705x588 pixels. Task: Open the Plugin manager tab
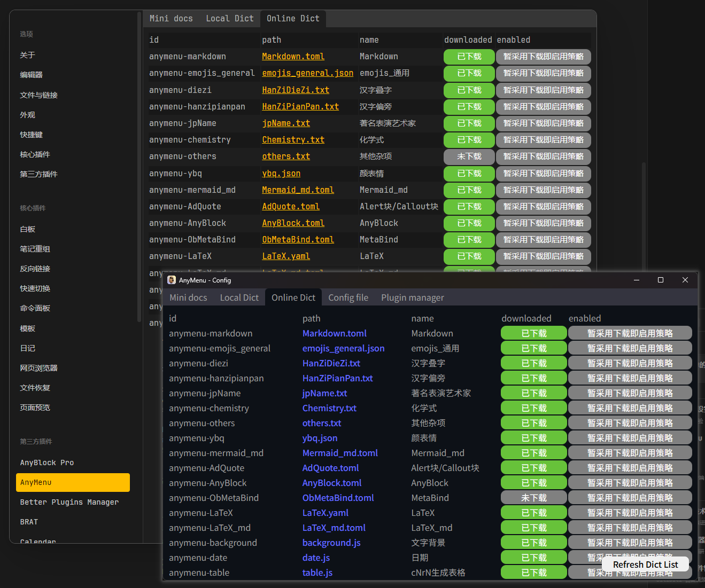412,297
